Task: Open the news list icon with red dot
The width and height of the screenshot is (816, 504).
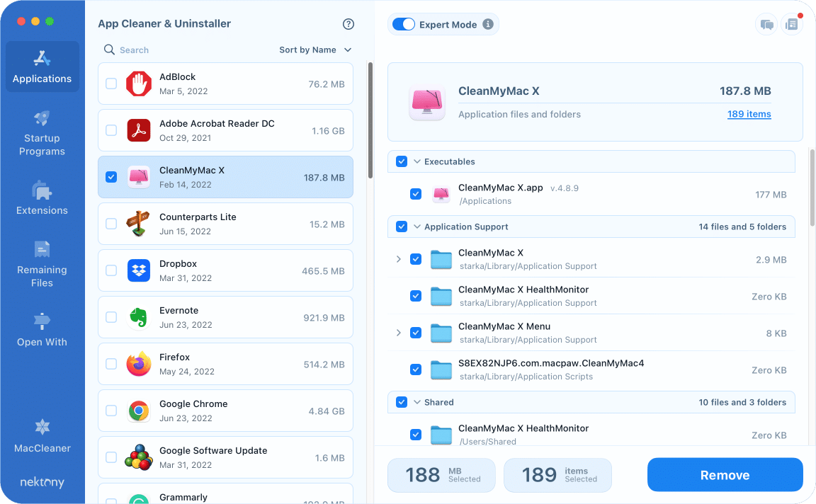Action: tap(791, 25)
